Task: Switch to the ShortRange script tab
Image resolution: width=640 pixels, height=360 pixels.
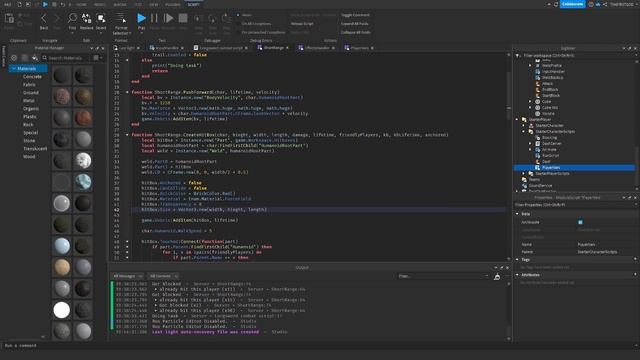Action: tap(273, 48)
